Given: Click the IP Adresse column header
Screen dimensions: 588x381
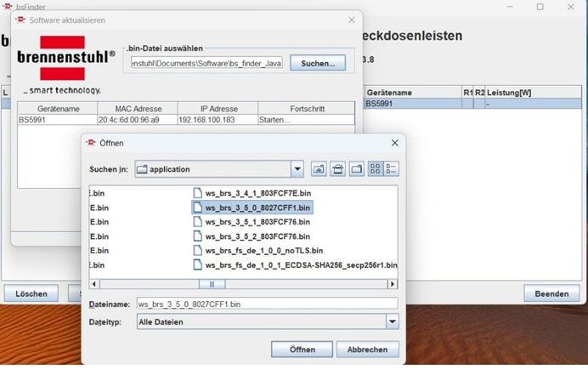Looking at the screenshot, I should pyautogui.click(x=218, y=109).
